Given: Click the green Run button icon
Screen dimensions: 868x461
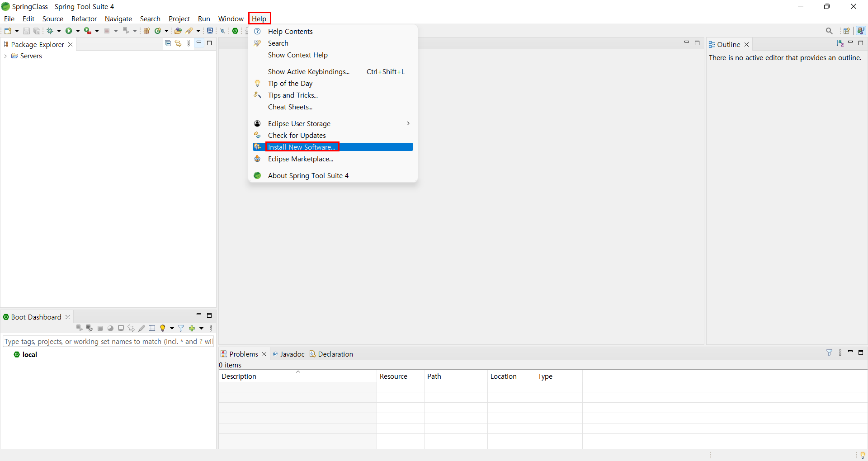Looking at the screenshot, I should tap(69, 31).
